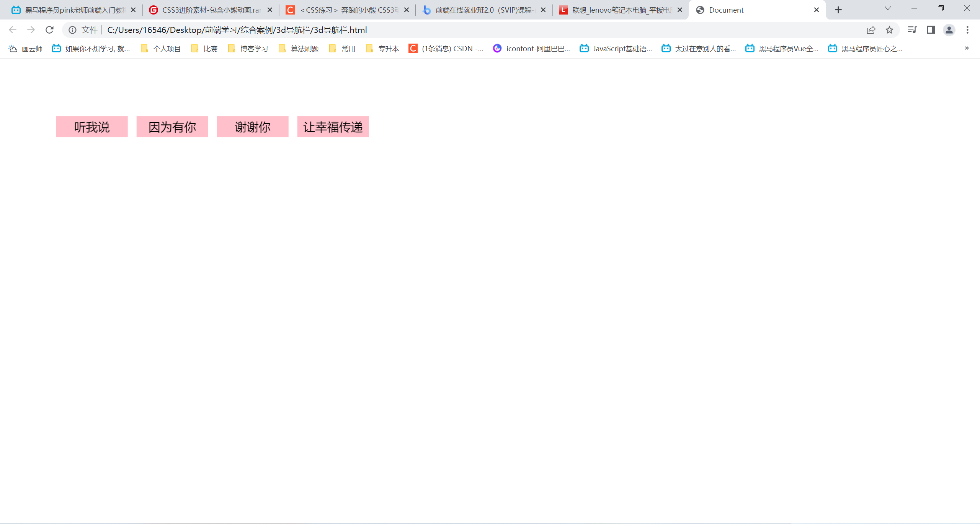Click file site info icon
The image size is (980, 524).
72,30
